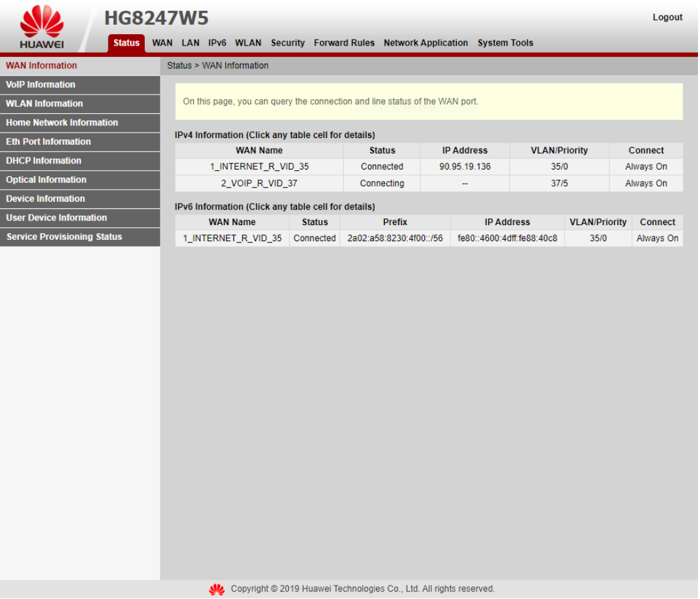Log out using the Logout link
This screenshot has height=599, width=700.
point(667,17)
